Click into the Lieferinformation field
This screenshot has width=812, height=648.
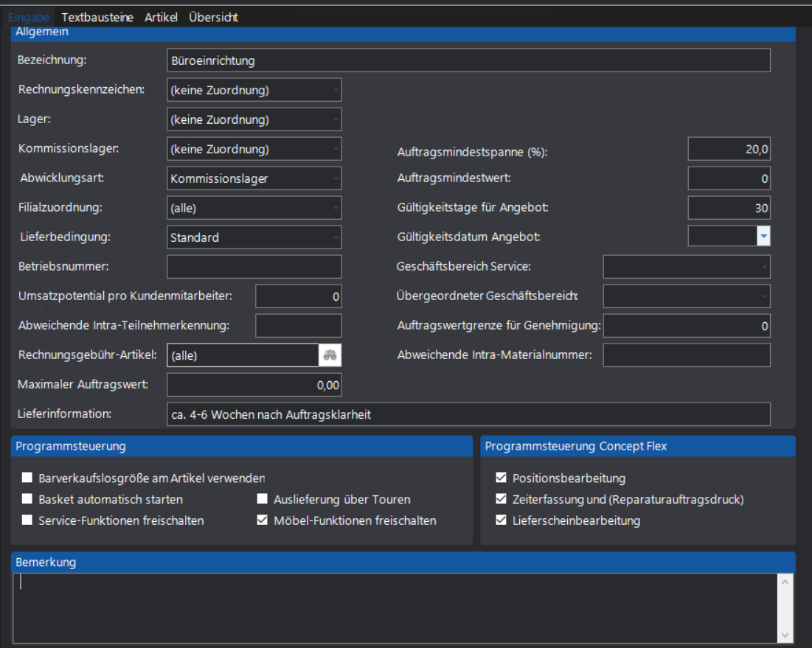(x=468, y=414)
